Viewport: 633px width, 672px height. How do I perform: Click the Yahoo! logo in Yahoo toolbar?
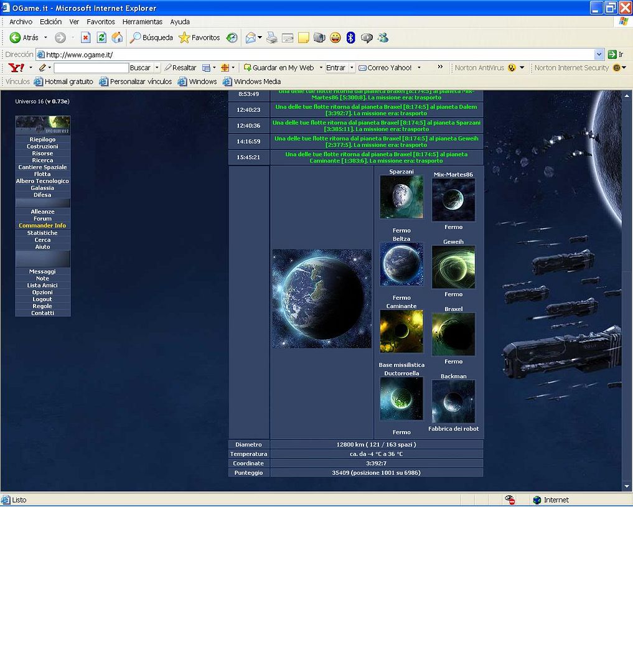pyautogui.click(x=16, y=68)
